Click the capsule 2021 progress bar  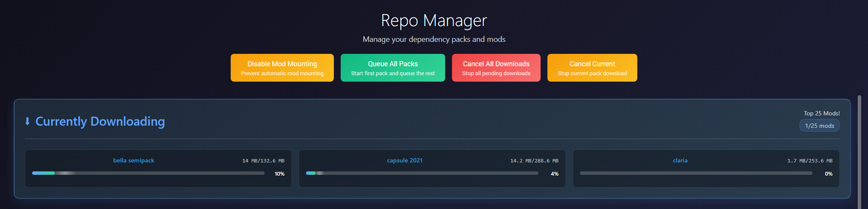[x=422, y=173]
